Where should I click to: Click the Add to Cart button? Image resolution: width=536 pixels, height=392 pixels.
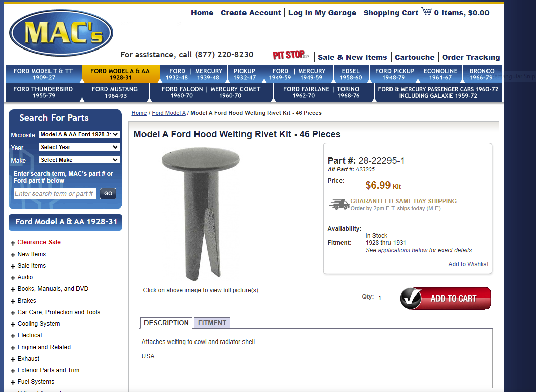click(445, 299)
